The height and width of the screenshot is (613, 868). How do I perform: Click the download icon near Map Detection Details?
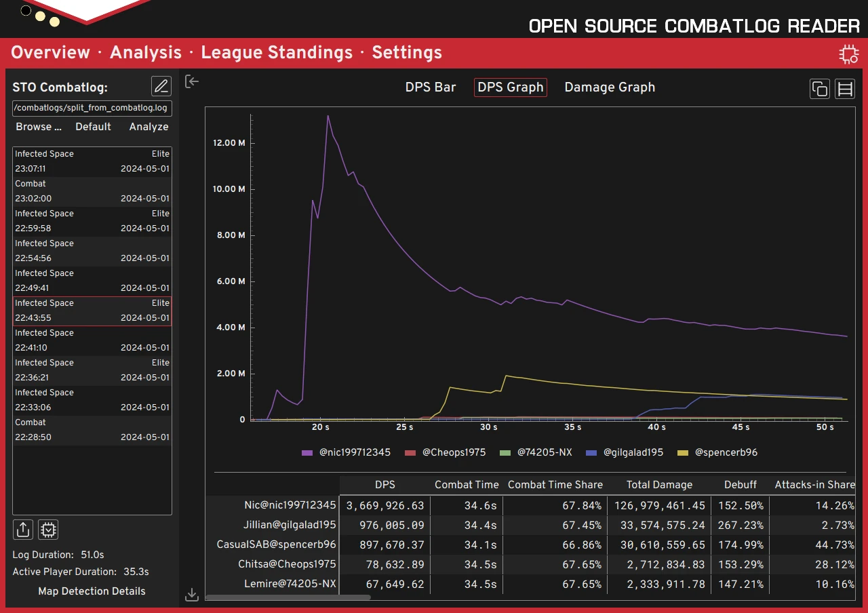[191, 593]
